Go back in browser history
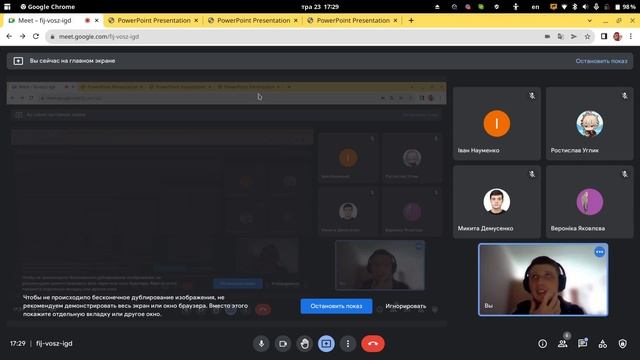The image size is (640, 360). click(x=9, y=36)
